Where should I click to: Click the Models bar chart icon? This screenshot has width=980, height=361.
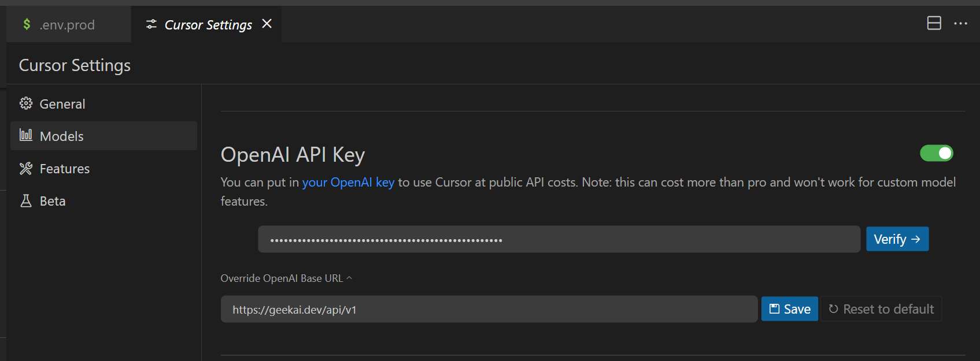pos(26,135)
